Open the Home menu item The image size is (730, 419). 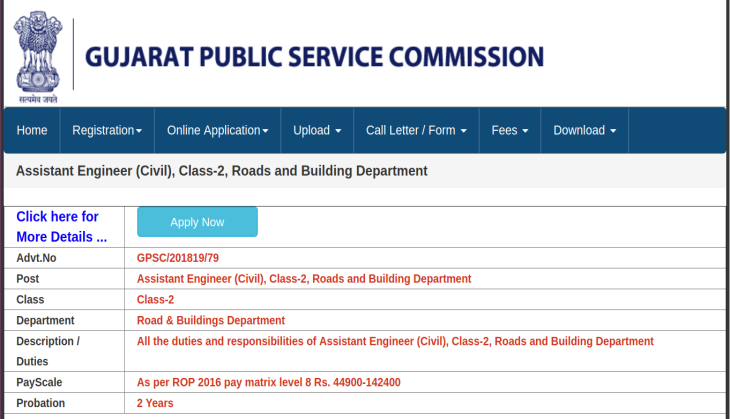(32, 130)
